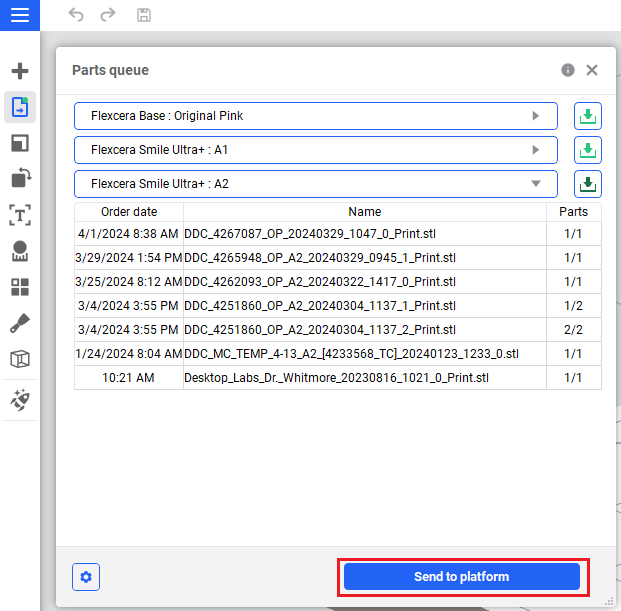The image size is (621, 611).
Task: Click the 3/25/2024 8:12 AM date cell
Action: [x=128, y=282]
